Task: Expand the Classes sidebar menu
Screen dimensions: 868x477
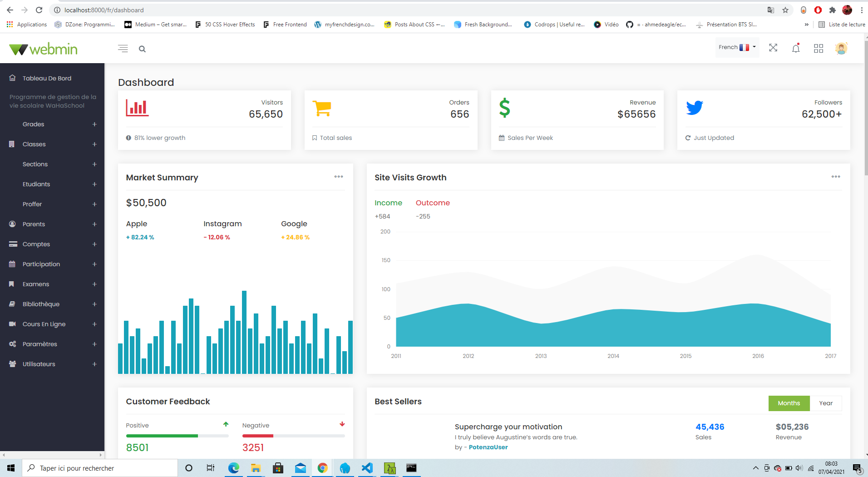Action: 94,144
